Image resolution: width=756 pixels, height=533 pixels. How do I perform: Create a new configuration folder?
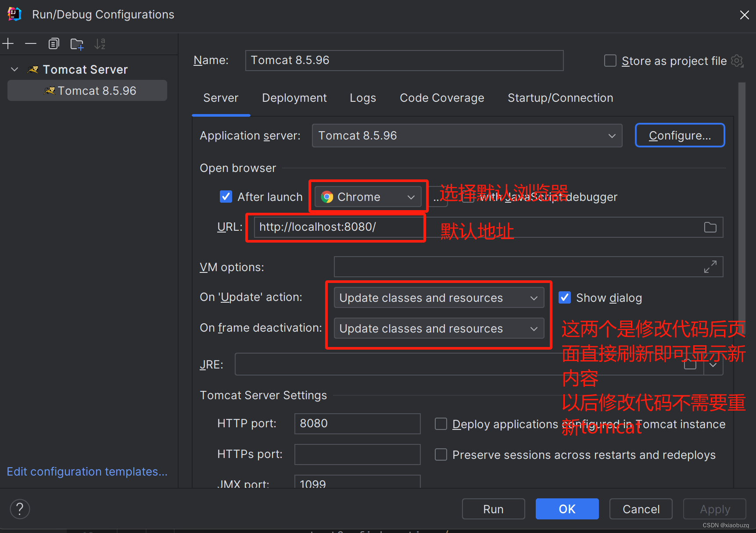tap(77, 43)
